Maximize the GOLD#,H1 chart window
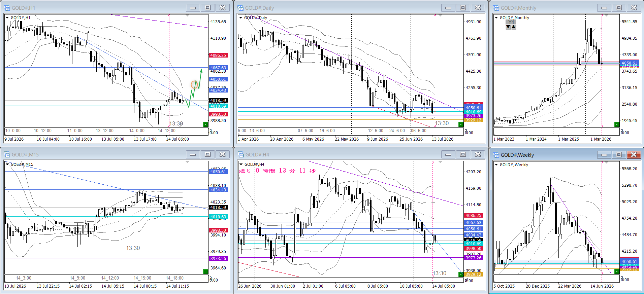The width and height of the screenshot is (644, 294). pos(208,8)
